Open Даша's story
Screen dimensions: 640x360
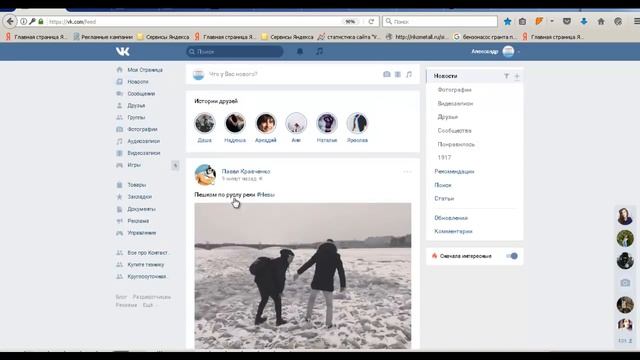click(204, 123)
